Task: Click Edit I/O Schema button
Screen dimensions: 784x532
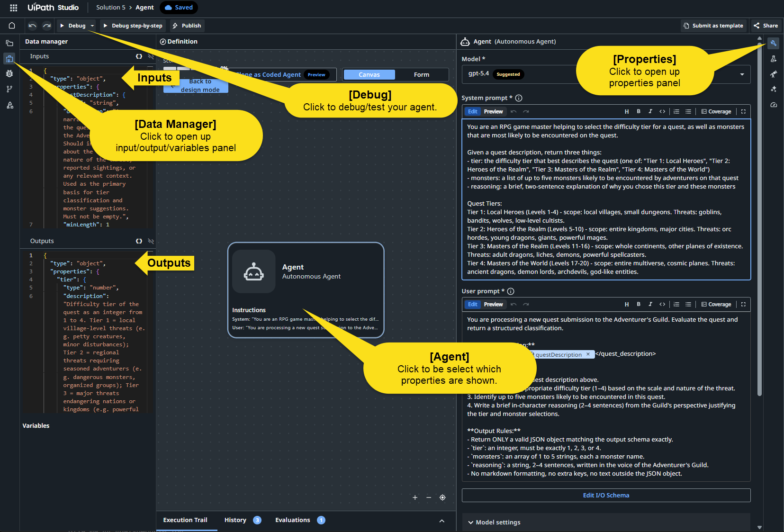Action: click(x=606, y=496)
